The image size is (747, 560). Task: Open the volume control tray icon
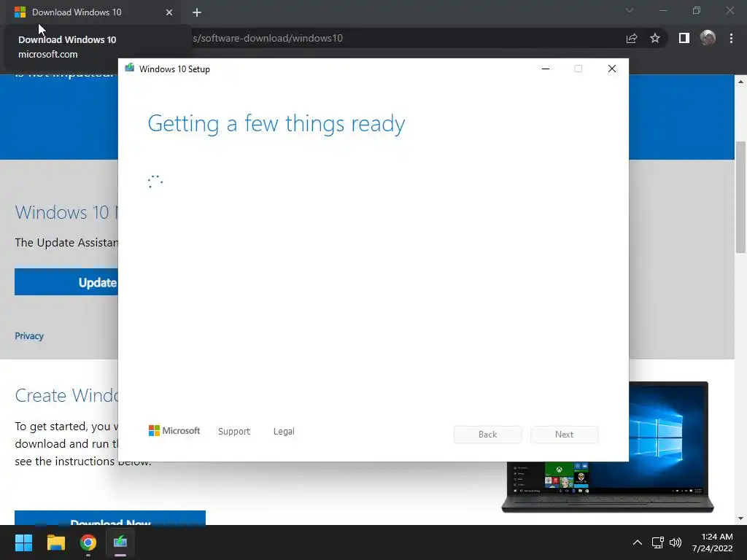676,542
